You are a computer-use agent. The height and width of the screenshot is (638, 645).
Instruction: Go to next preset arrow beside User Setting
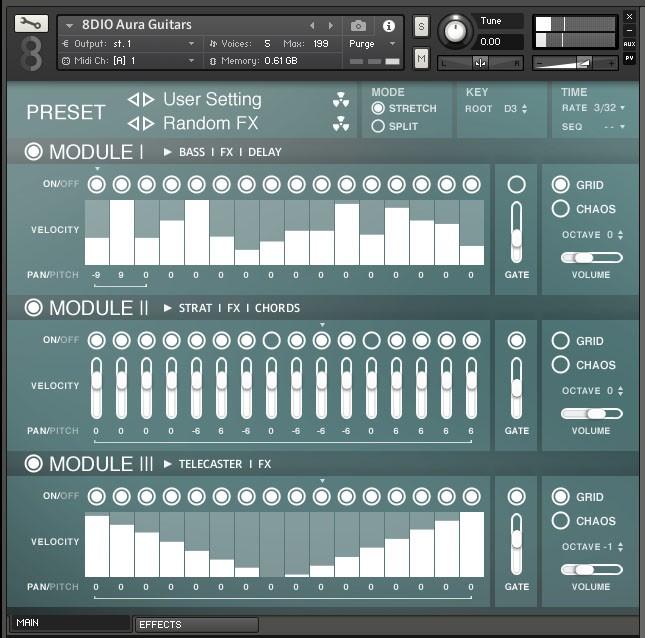[149, 100]
